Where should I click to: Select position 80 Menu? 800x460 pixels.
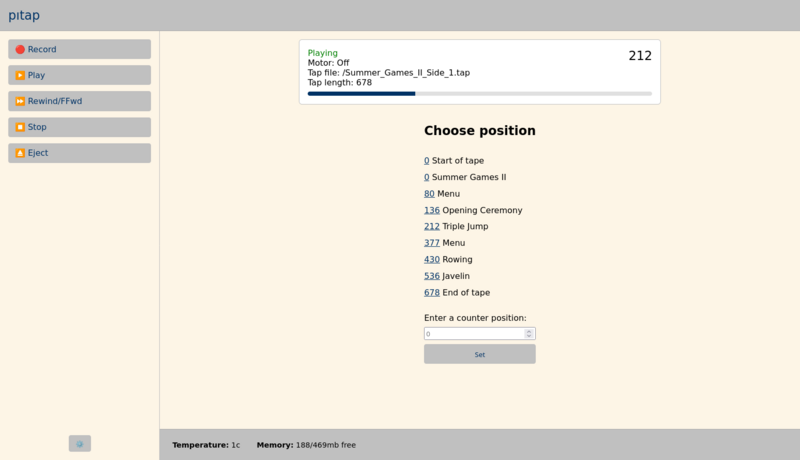coord(429,194)
